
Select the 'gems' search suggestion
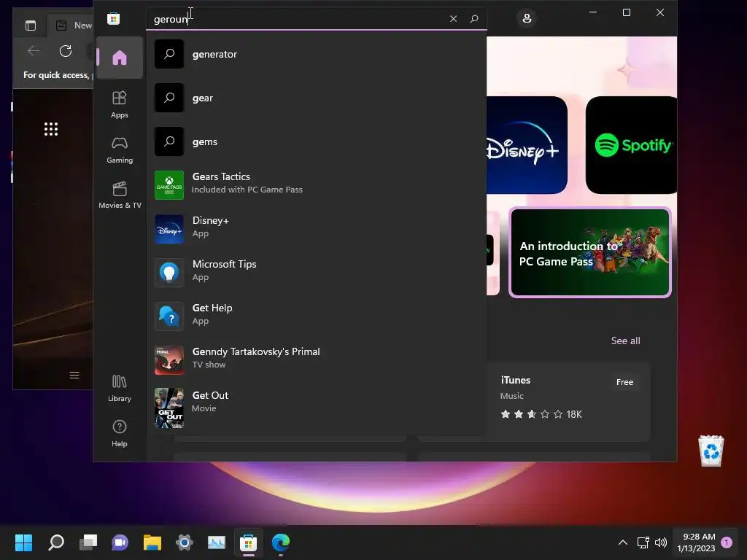click(x=317, y=142)
